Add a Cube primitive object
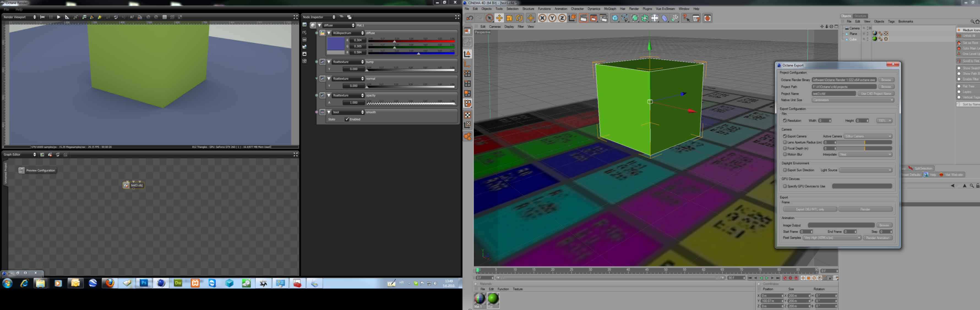Screen dimensions: 980x310 [615, 18]
